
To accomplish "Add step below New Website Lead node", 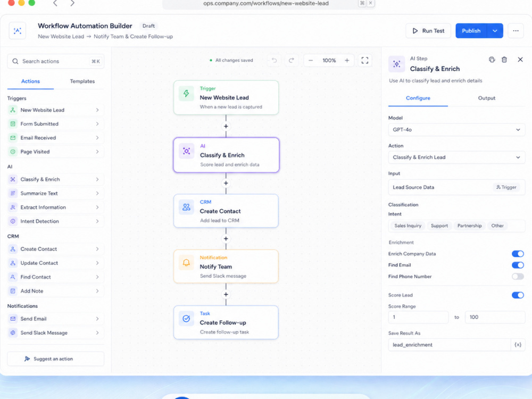I will pyautogui.click(x=226, y=126).
